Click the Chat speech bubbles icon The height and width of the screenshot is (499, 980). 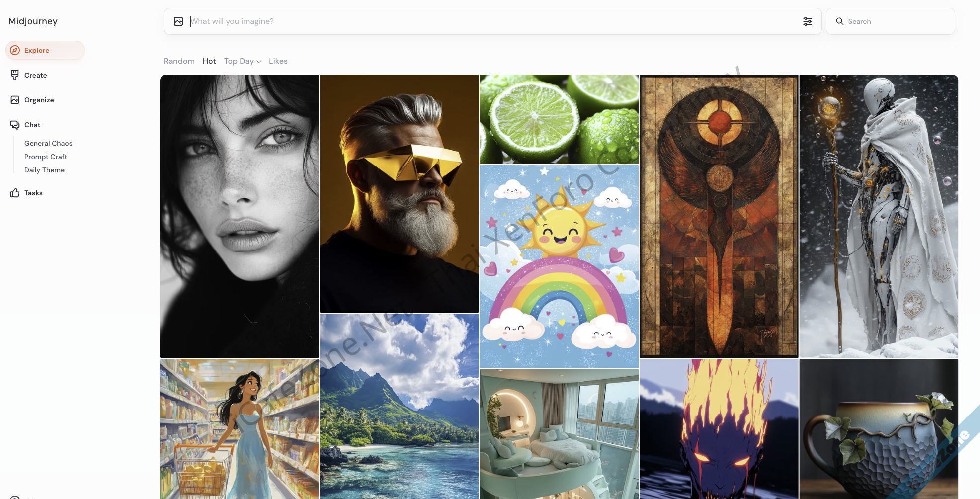pos(15,125)
